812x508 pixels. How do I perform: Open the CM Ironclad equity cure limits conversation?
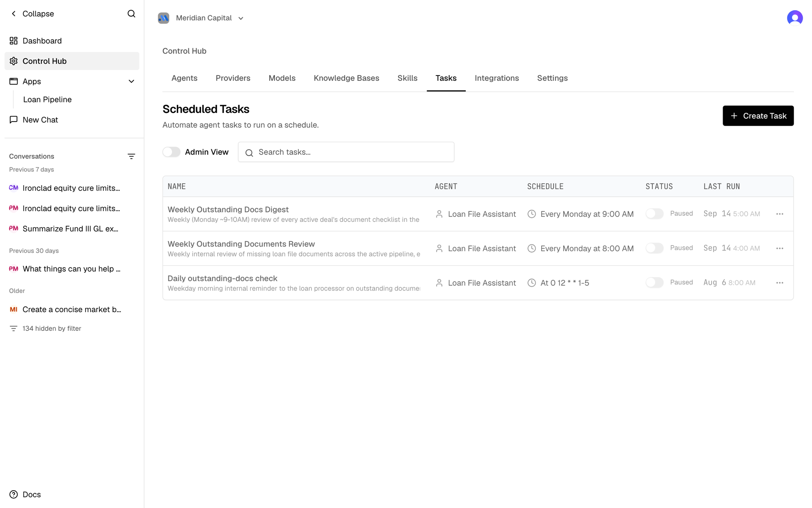[x=72, y=188]
